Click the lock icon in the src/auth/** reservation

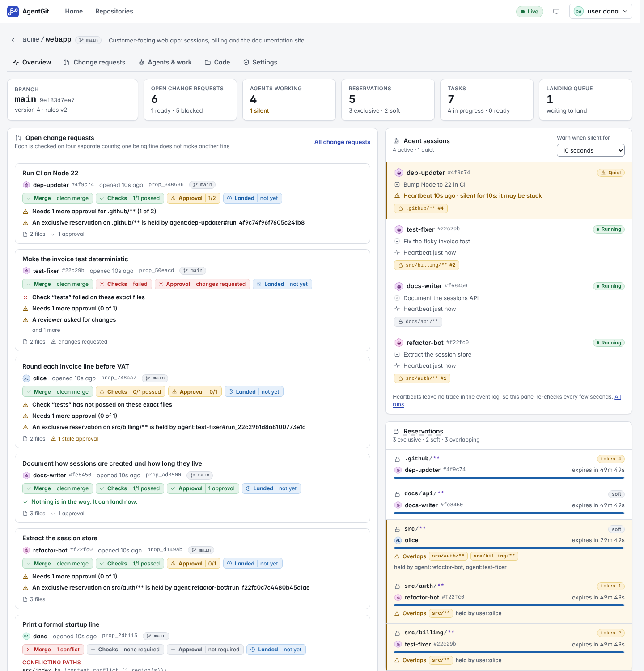click(x=397, y=586)
